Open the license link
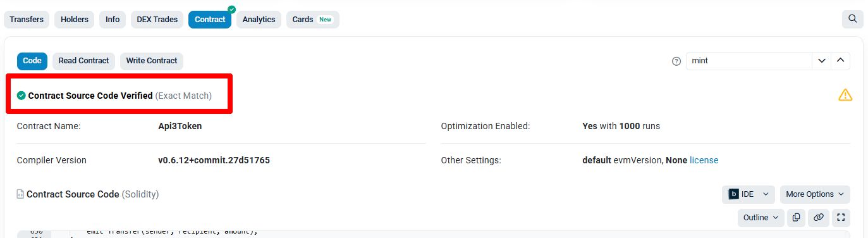Screen dimensions: 868x238 click(x=704, y=160)
